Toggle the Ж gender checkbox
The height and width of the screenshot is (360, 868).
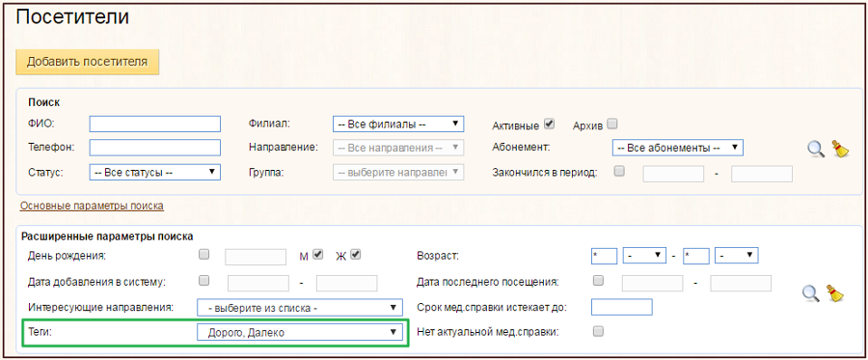pos(356,255)
